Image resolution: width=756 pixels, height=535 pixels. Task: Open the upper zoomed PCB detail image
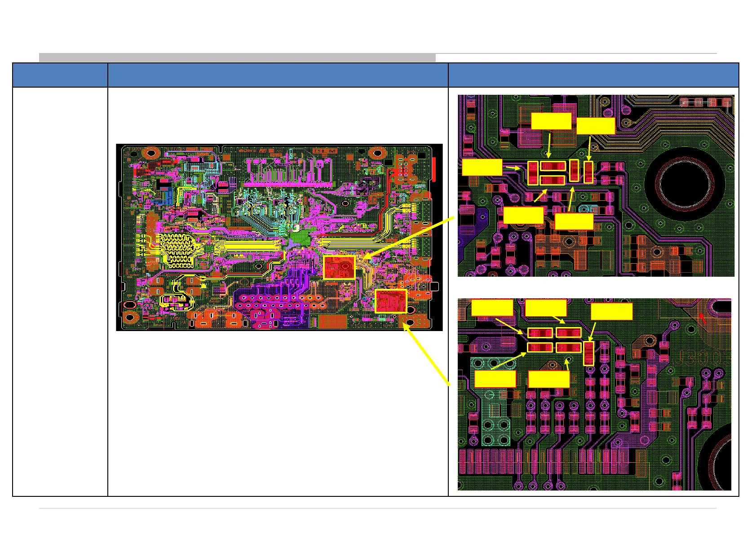tap(596, 186)
